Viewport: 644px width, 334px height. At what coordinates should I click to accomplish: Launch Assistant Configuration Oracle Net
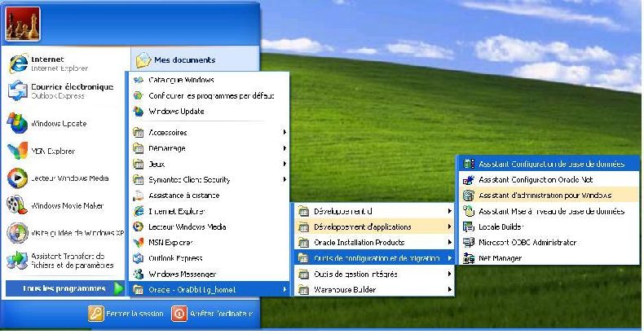[x=549, y=179]
